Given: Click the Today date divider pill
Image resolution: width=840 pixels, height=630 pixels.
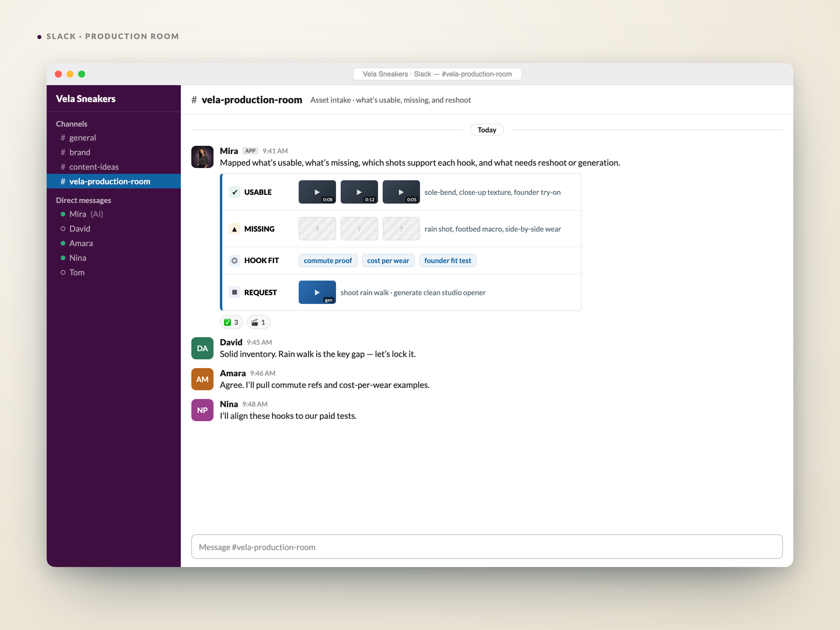Looking at the screenshot, I should pos(487,130).
